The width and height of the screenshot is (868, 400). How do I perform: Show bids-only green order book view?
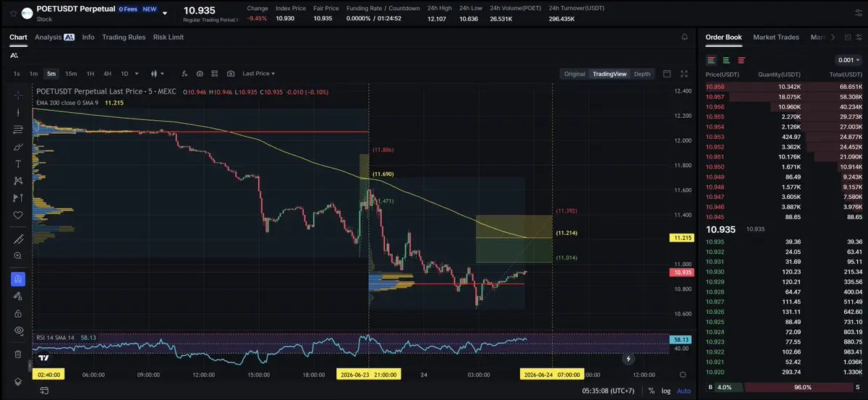tap(726, 60)
